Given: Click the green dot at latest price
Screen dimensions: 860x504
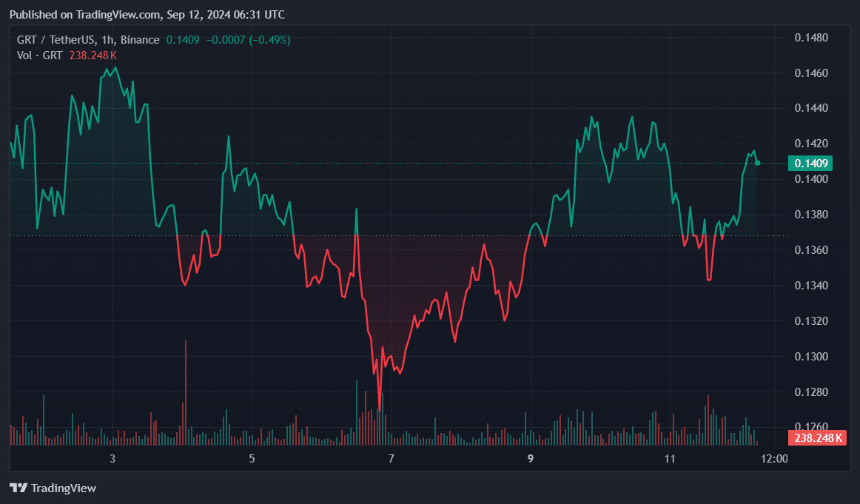Looking at the screenshot, I should click(757, 163).
